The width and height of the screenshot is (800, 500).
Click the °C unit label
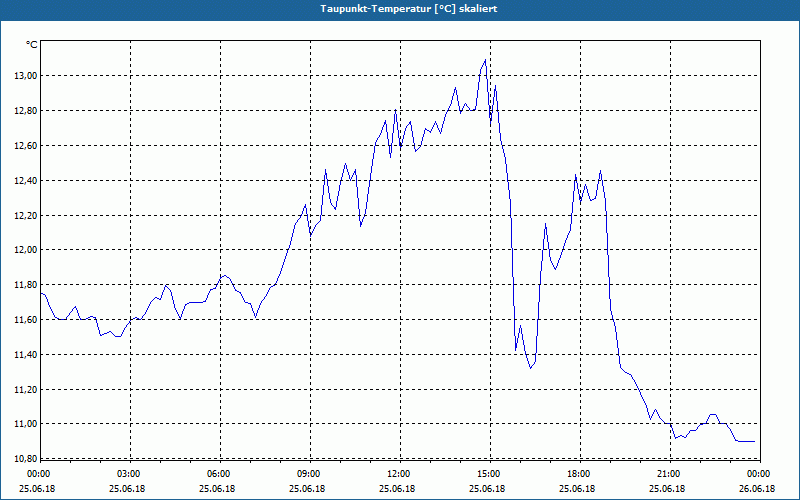click(32, 45)
